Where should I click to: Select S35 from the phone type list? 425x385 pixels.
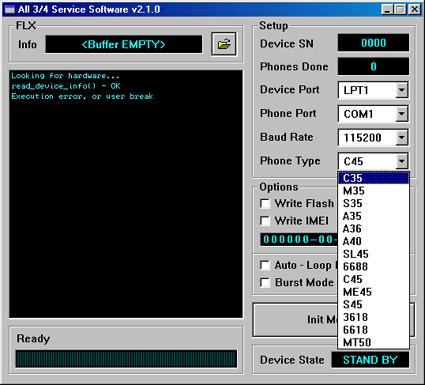(373, 203)
